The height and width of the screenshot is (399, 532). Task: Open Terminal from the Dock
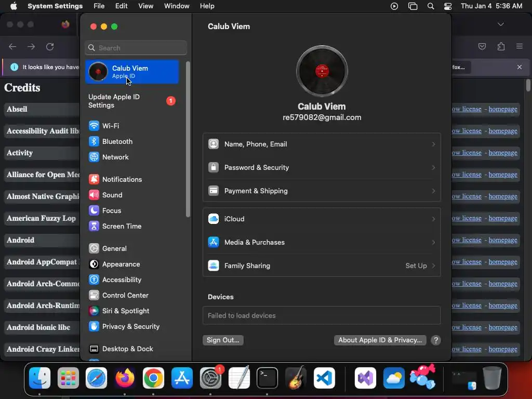(x=267, y=378)
